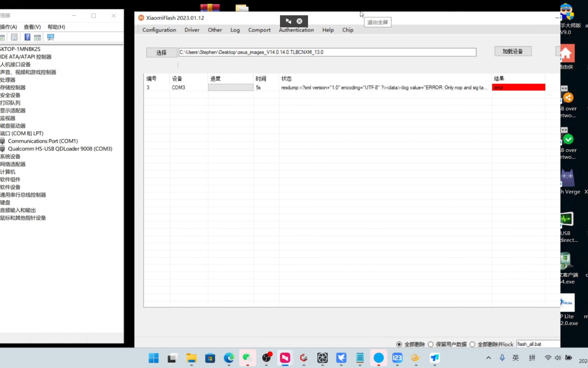This screenshot has width=588, height=368.
Task: Select the 端口 (COM 和 LPT) category
Action: [x=22, y=133]
